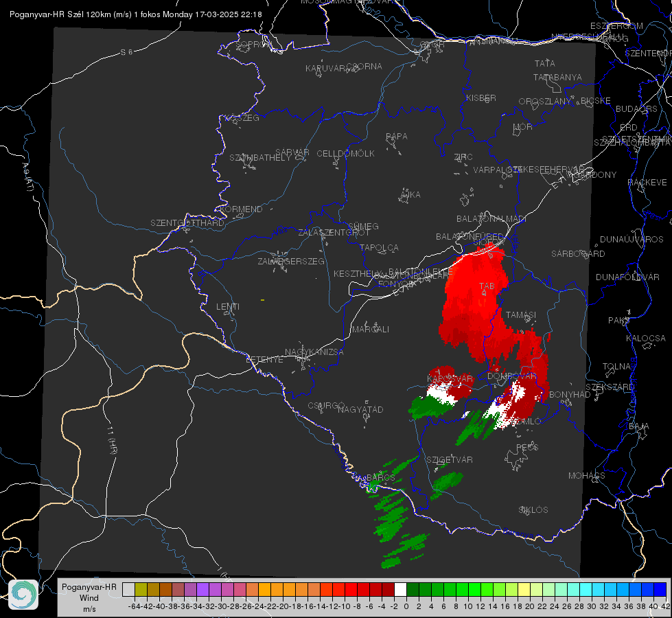Click the SZOMBATHELY city label
This screenshot has width=672, height=618.
(x=259, y=157)
